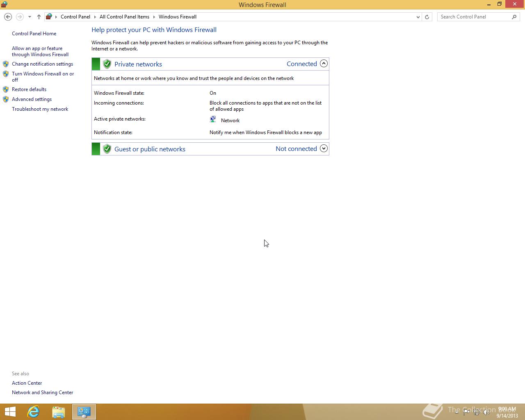Refresh the Windows Firewall page
Screen dimensions: 525x420
point(427,17)
